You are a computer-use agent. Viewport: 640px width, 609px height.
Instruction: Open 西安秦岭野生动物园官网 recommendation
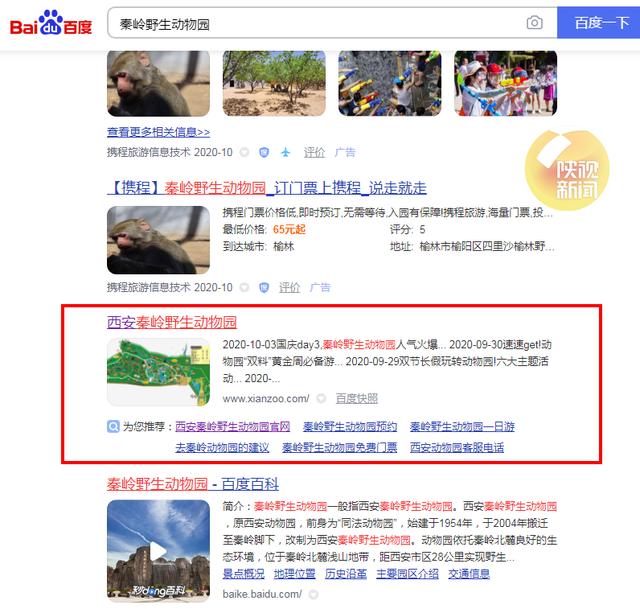(233, 427)
